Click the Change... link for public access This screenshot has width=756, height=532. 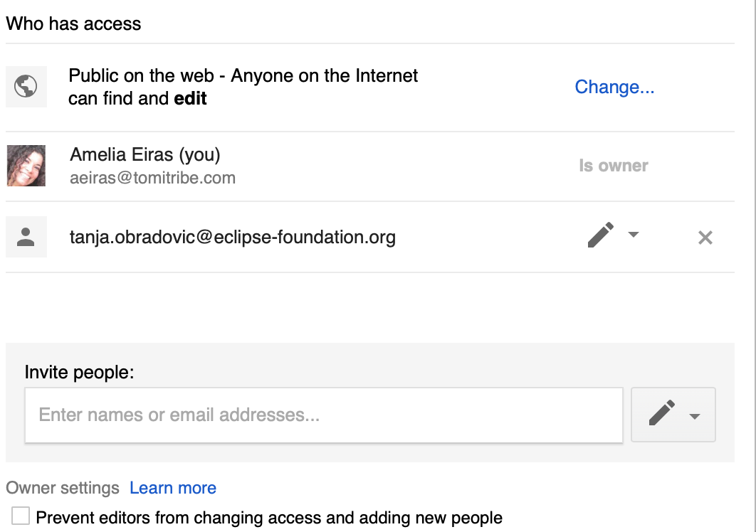tap(614, 87)
